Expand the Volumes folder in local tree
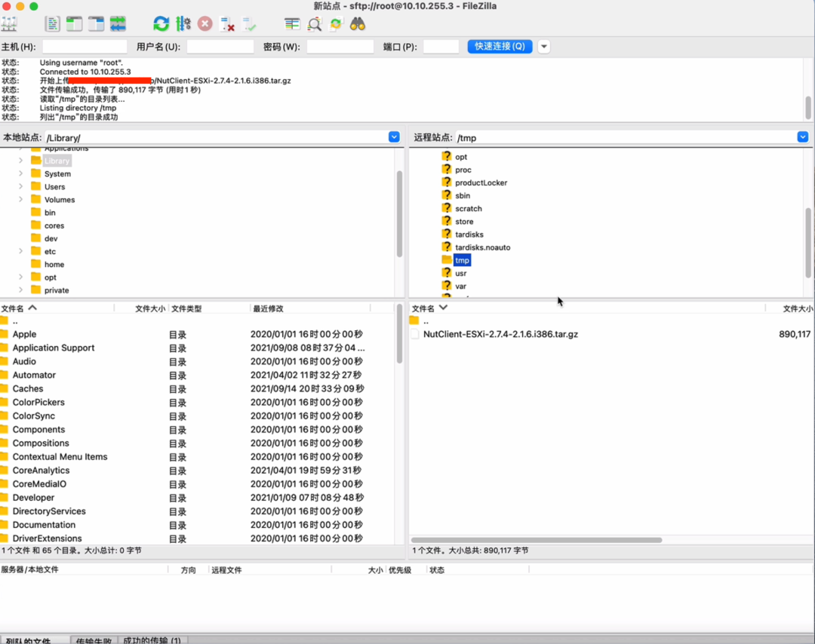The height and width of the screenshot is (644, 815). click(x=21, y=199)
